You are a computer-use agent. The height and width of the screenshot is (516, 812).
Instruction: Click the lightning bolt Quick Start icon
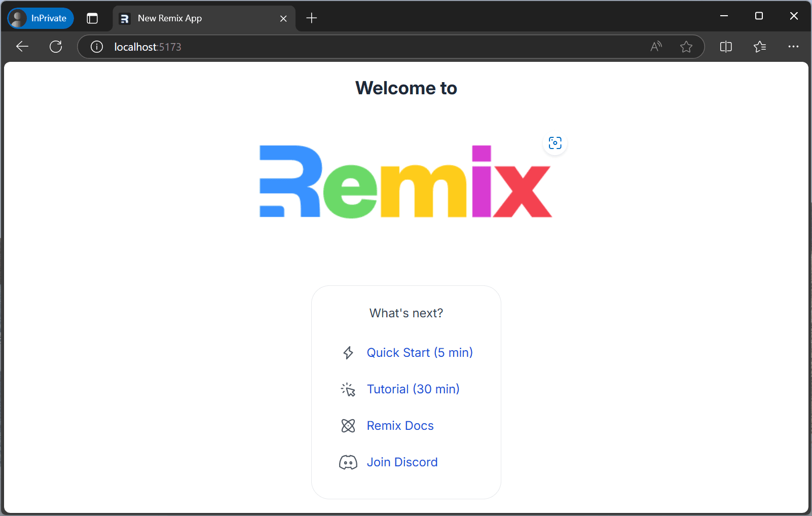pos(348,353)
